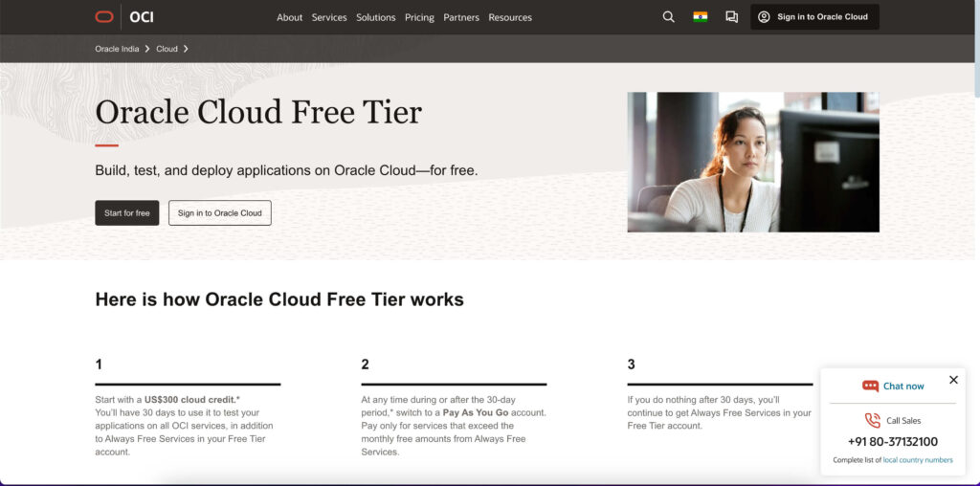Click the Chat now link
Viewport: 980px width, 486px height.
point(903,387)
